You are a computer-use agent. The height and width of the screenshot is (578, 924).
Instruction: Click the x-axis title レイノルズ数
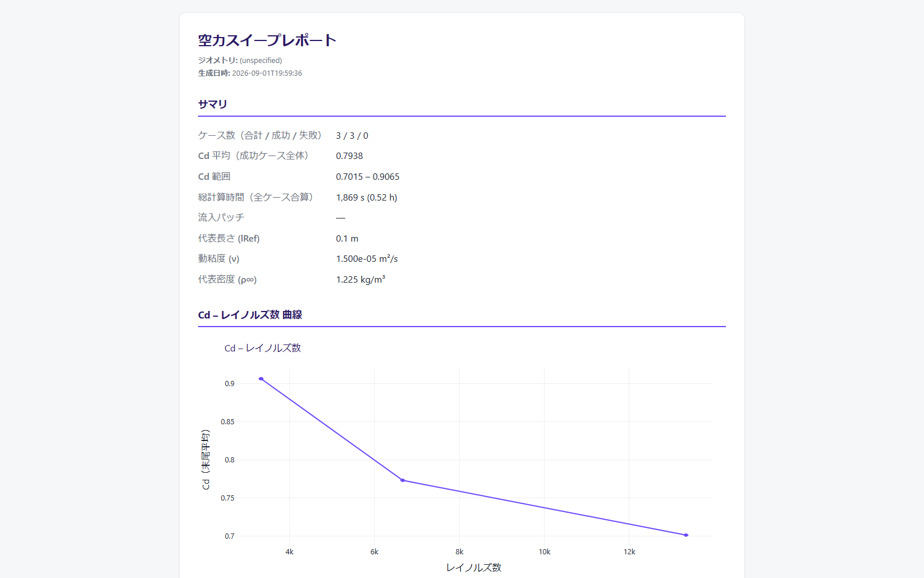point(474,568)
